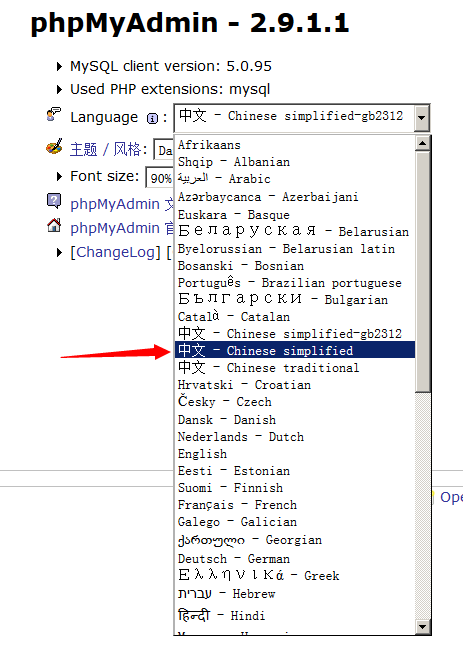
Task: Click the phpMyAdmin home page house icon
Action: (54, 225)
